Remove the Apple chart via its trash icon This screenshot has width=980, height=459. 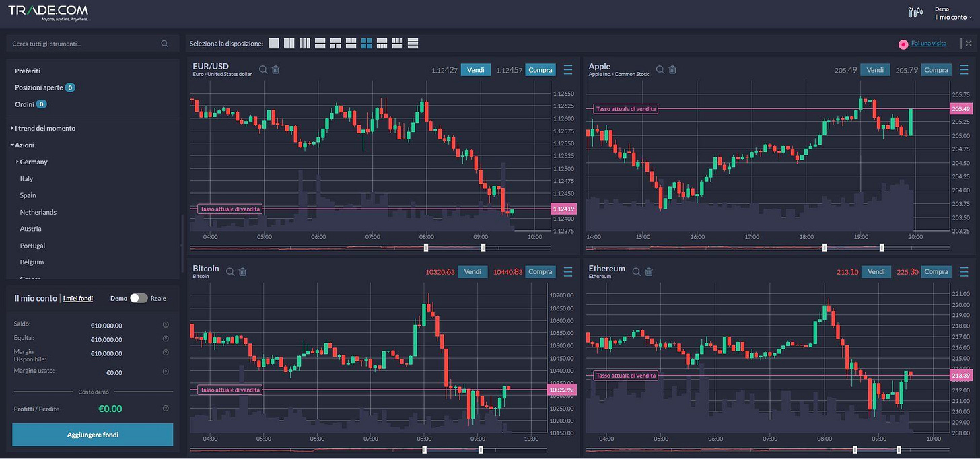pos(672,69)
